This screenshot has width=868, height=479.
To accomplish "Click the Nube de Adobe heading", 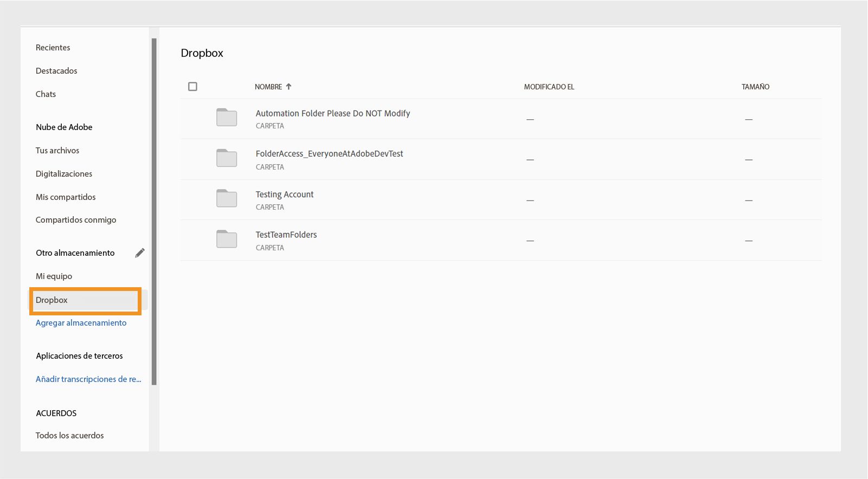I will pos(64,127).
